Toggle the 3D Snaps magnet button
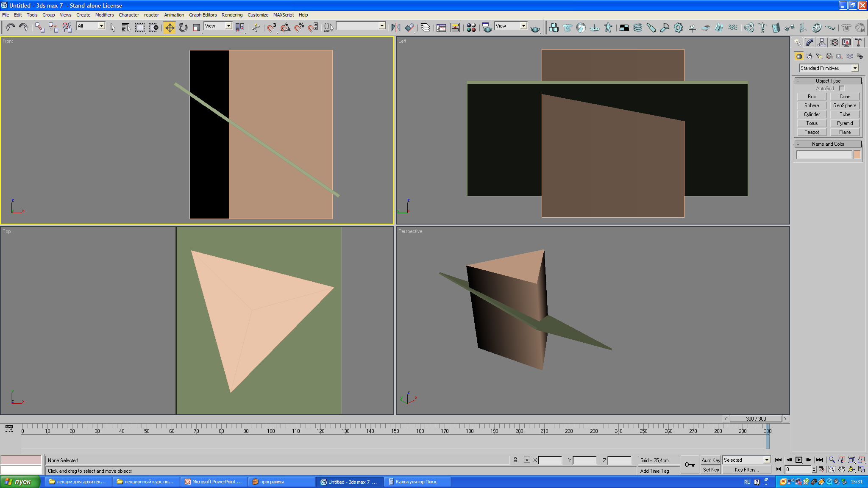The height and width of the screenshot is (488, 868). (x=272, y=28)
